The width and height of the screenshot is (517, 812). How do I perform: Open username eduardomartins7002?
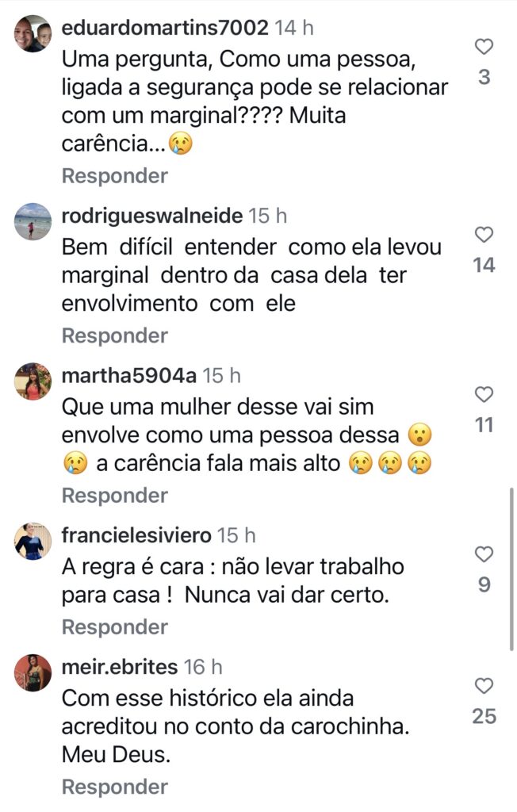coord(164,28)
